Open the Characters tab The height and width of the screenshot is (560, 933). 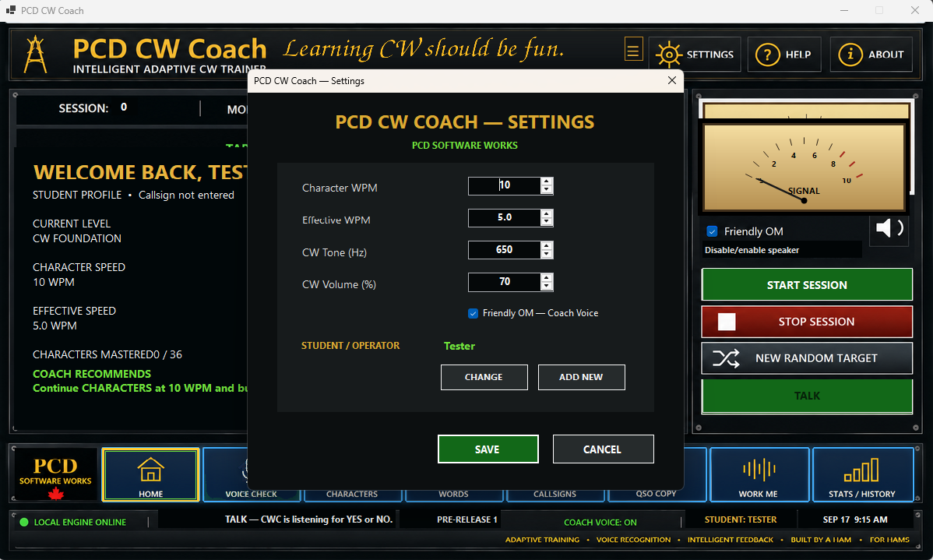pyautogui.click(x=352, y=495)
